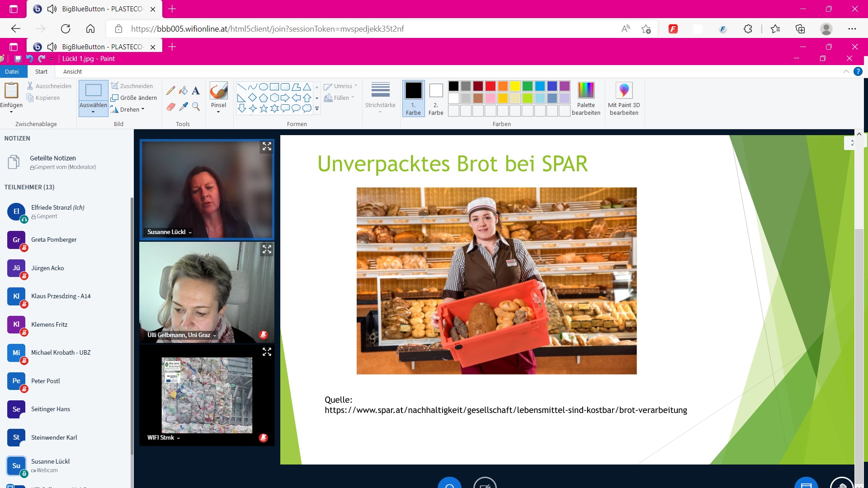Select the Magnifier zoom tool
This screenshot has width=868, height=488.
click(196, 107)
